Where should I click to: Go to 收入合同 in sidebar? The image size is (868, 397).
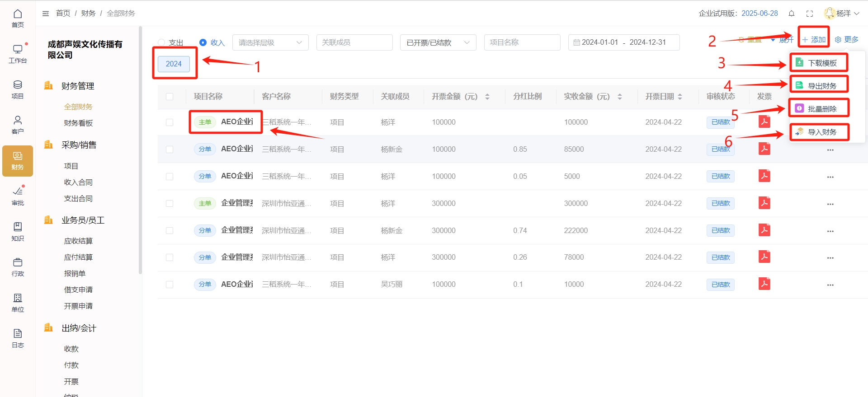(78, 182)
